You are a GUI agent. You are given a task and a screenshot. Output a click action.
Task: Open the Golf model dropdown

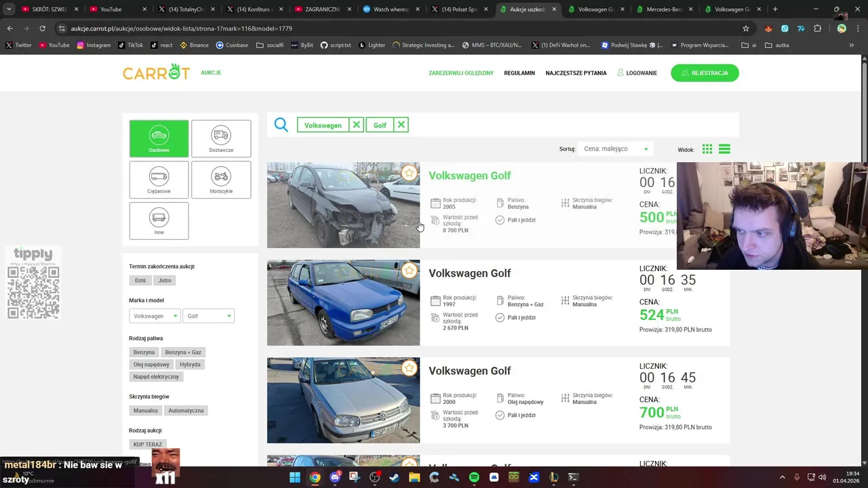pyautogui.click(x=209, y=316)
